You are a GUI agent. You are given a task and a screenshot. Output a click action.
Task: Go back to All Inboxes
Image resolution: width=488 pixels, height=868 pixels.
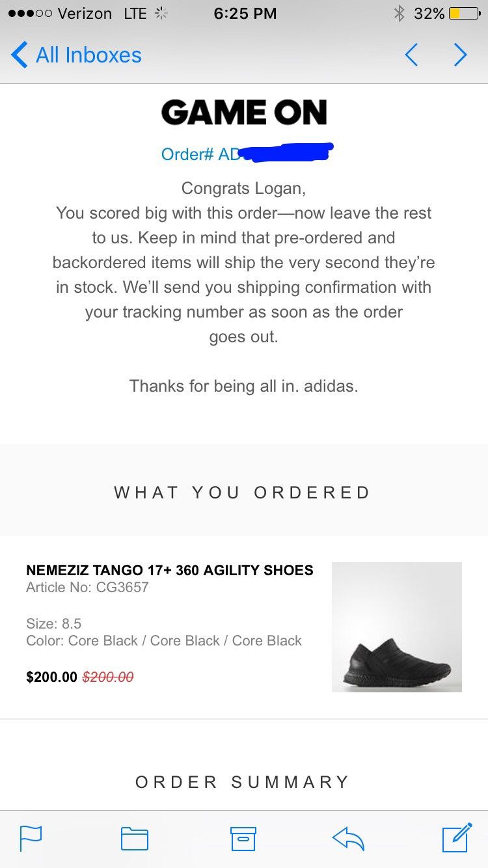tap(77, 55)
